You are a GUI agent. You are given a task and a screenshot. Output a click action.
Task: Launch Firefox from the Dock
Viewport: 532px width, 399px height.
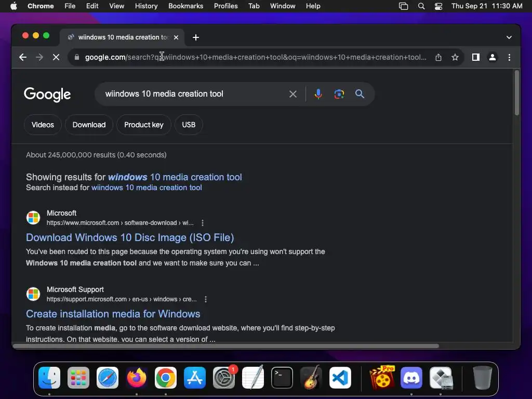[x=137, y=378]
